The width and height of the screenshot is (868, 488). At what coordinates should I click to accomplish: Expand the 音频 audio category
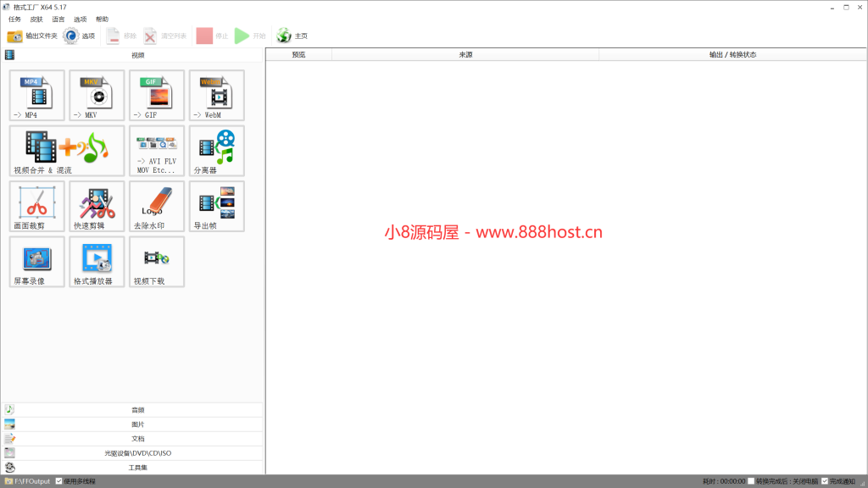(x=132, y=410)
